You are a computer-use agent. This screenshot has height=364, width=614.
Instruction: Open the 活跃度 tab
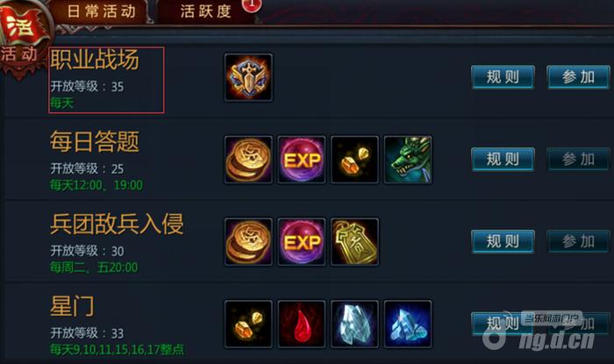(x=205, y=11)
